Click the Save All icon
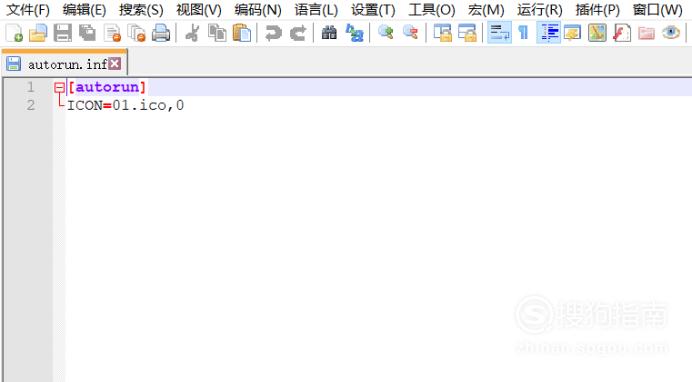Image resolution: width=692 pixels, height=382 pixels. pos(87,33)
